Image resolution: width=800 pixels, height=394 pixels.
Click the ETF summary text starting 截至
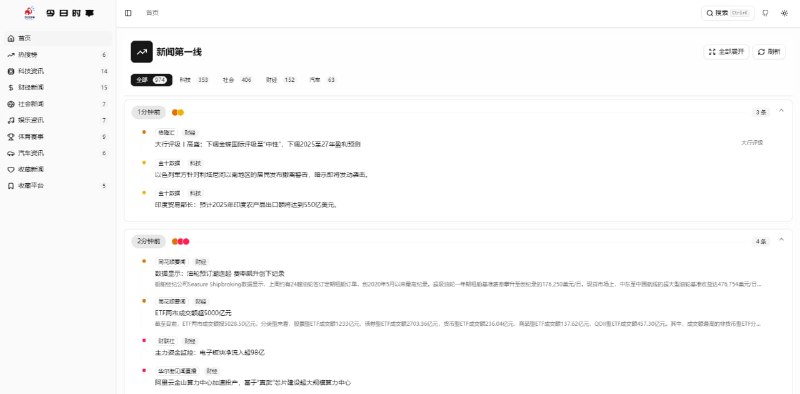click(458, 324)
